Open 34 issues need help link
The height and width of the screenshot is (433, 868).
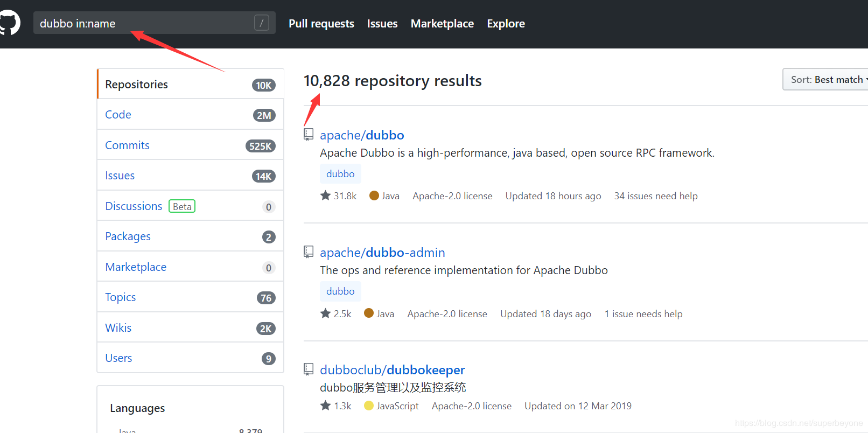point(656,196)
